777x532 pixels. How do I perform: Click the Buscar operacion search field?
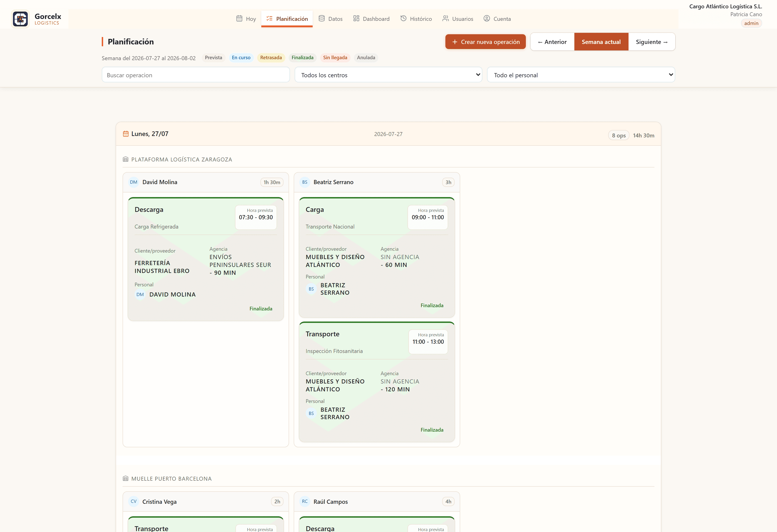point(196,75)
